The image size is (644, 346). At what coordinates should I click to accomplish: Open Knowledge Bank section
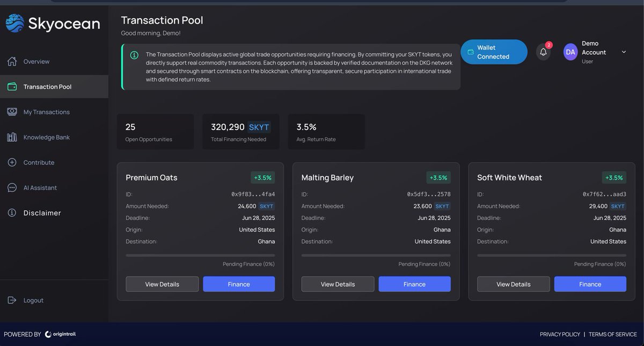[x=54, y=137]
